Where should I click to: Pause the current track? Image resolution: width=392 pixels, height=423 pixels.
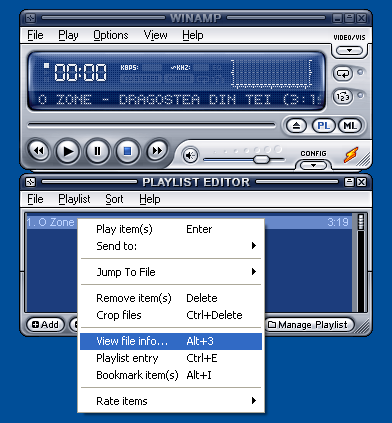(x=97, y=151)
